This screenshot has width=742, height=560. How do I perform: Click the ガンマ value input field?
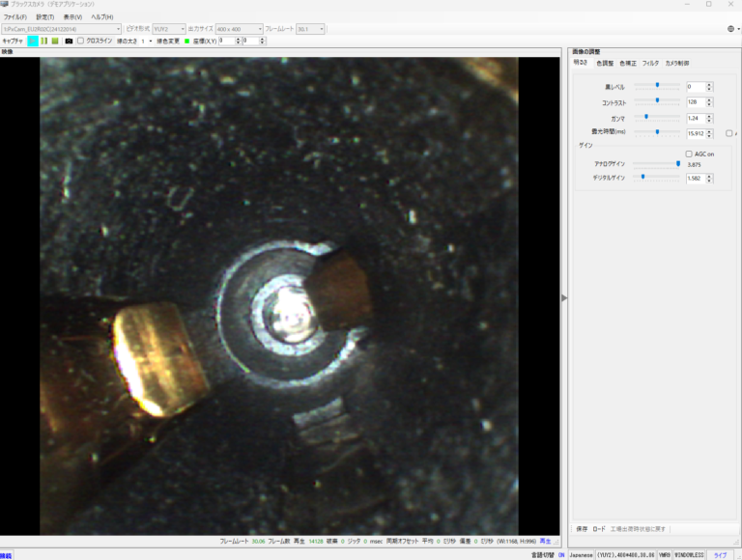click(696, 116)
